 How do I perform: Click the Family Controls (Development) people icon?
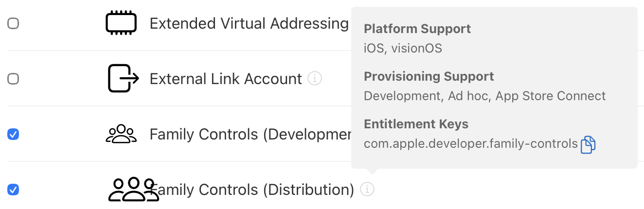pyautogui.click(x=121, y=134)
